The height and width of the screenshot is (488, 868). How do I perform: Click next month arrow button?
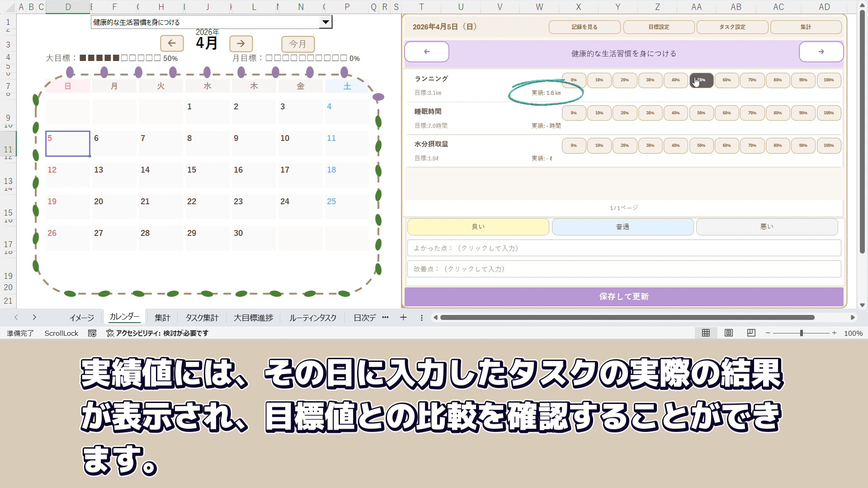tap(241, 43)
